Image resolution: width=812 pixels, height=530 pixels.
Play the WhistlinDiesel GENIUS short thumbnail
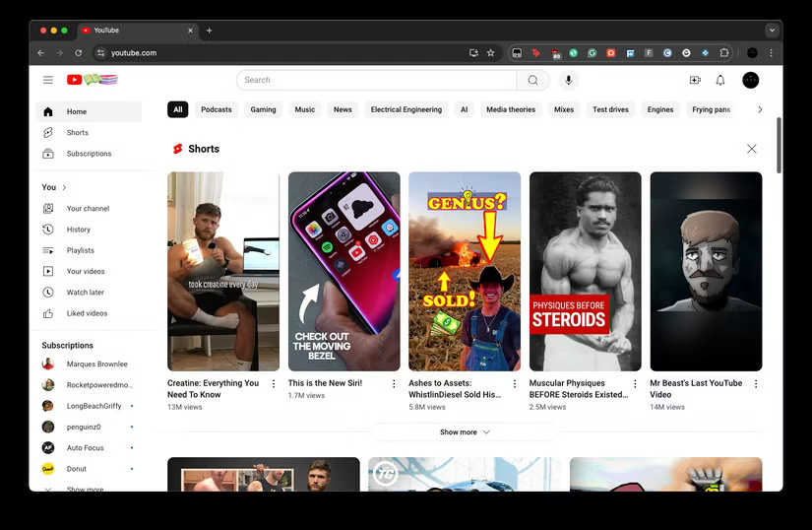coord(465,272)
